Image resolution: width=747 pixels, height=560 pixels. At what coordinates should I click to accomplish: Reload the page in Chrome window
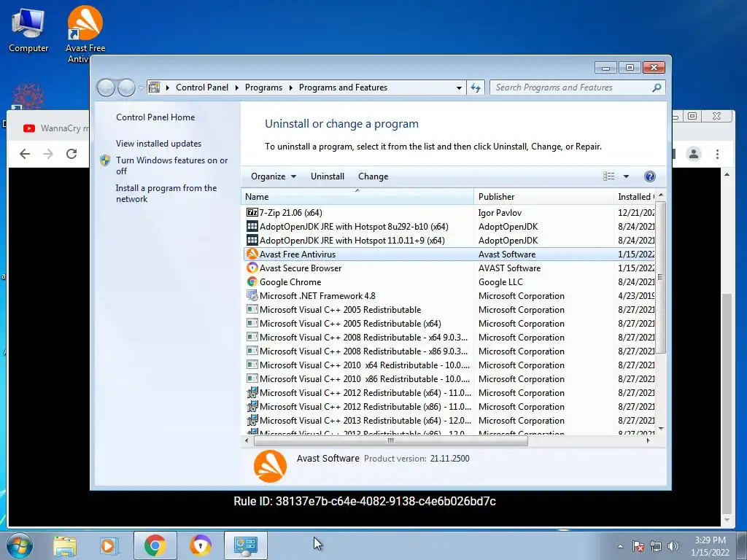tap(71, 154)
